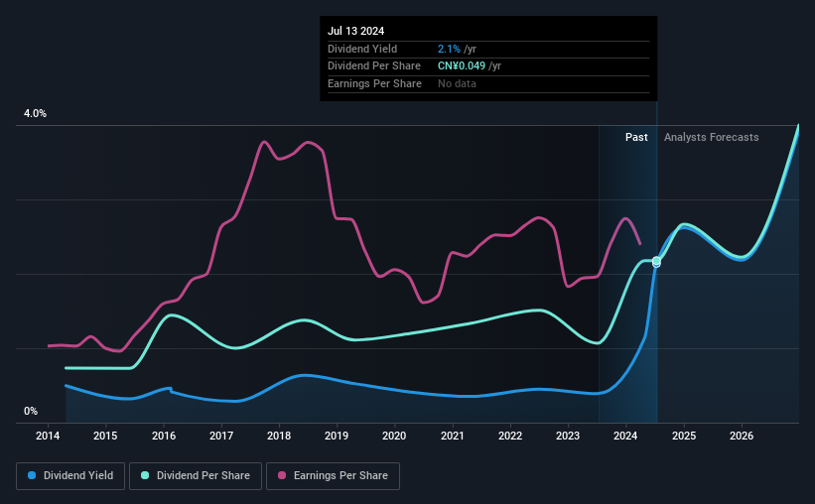The width and height of the screenshot is (815, 504).
Task: Click the 0% y-axis label
Action: tap(31, 411)
